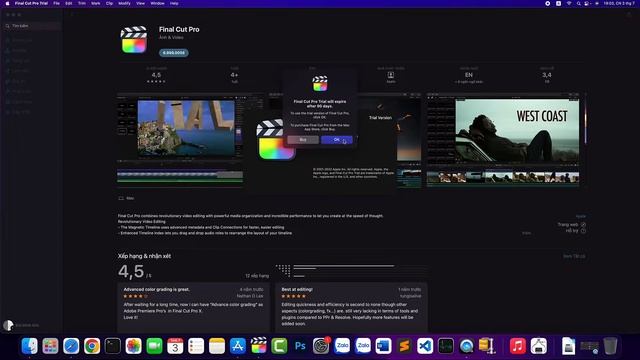Open Activity Monitor from the Dock
640x360 pixels.
click(446, 346)
